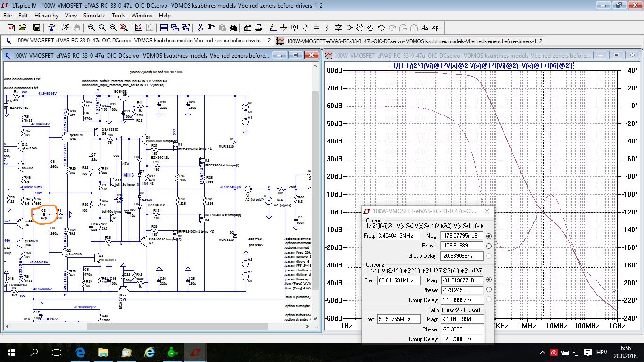Select Cursor 1 Mag radio button
This screenshot has width=644, height=362.
(488, 236)
